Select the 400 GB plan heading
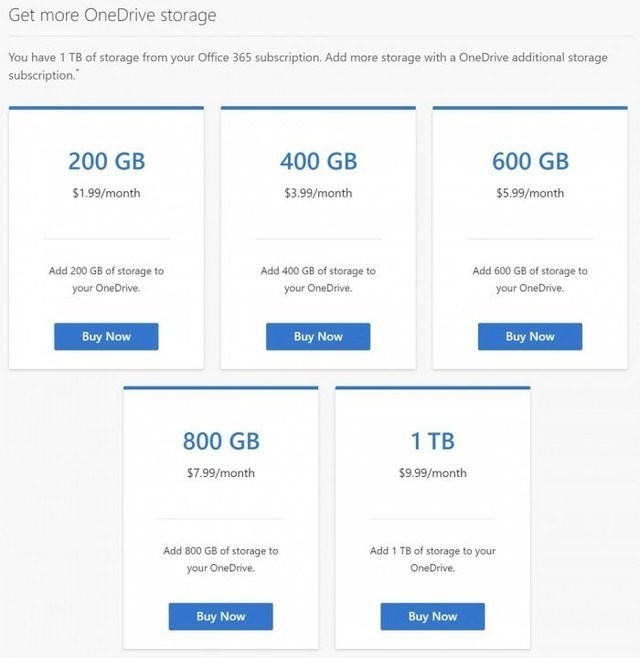Screen dimensions: 640x658 (x=319, y=161)
